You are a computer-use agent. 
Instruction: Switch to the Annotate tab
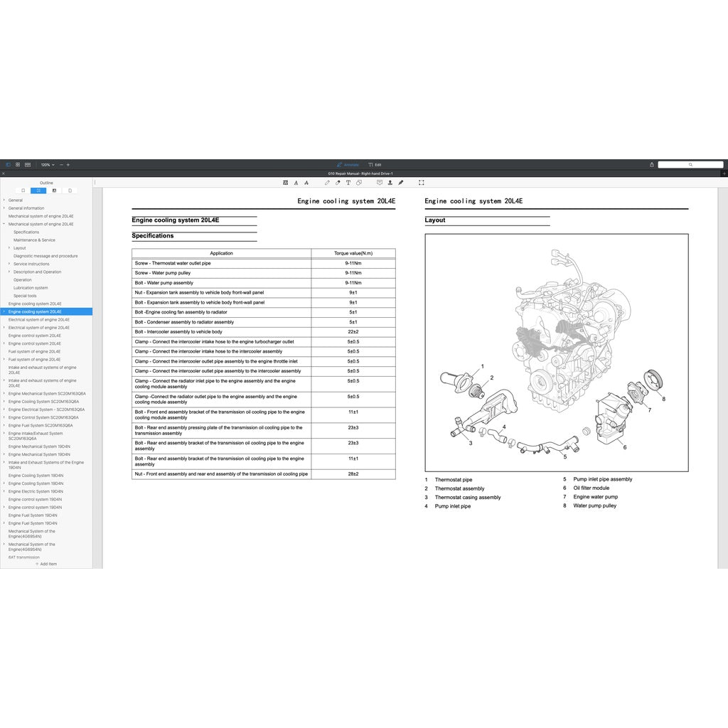pos(348,164)
